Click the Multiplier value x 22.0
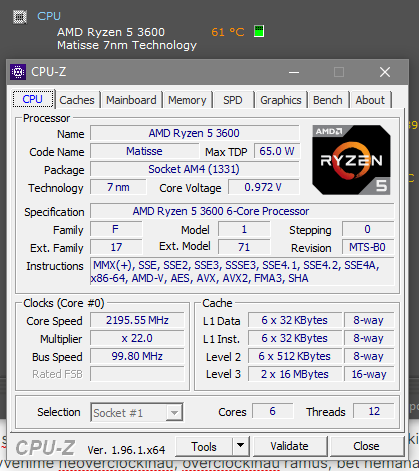This screenshot has width=419, height=471. 137,338
